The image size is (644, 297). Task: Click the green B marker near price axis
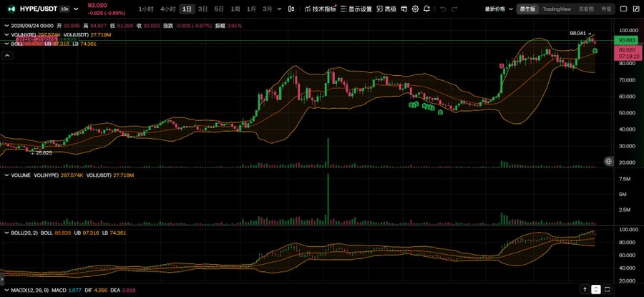click(x=595, y=51)
